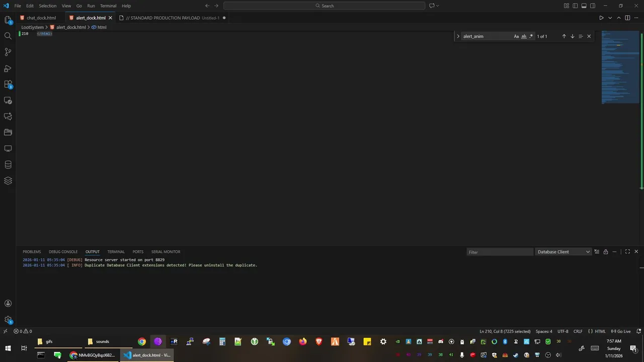Screen dimensions: 644x362
Task: Close the find widget
Action: coord(589,36)
